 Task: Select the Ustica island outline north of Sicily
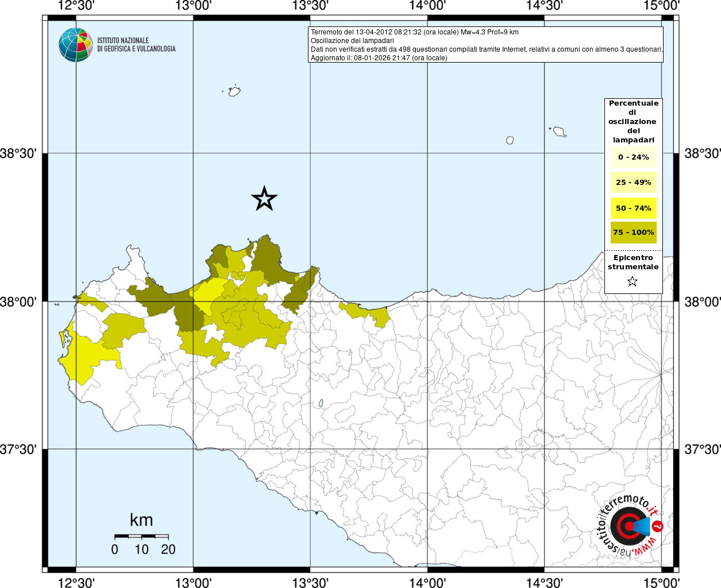click(x=234, y=91)
